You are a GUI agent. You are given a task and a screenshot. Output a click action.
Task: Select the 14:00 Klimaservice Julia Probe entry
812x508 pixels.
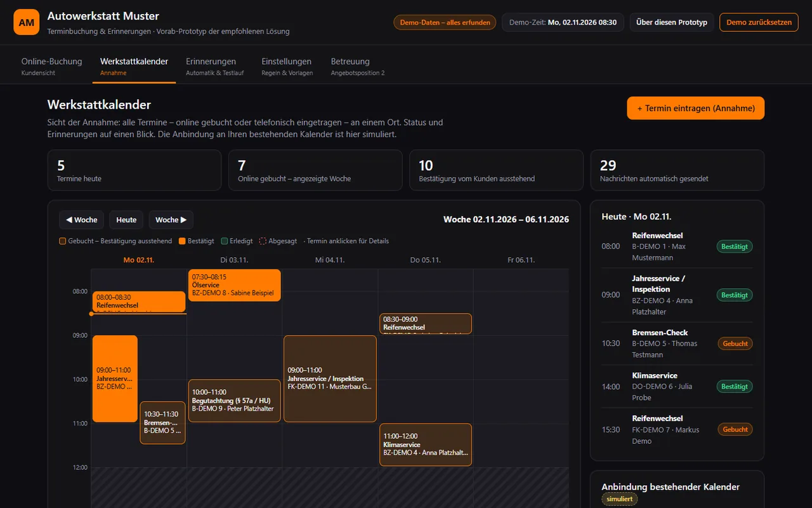[678, 387]
